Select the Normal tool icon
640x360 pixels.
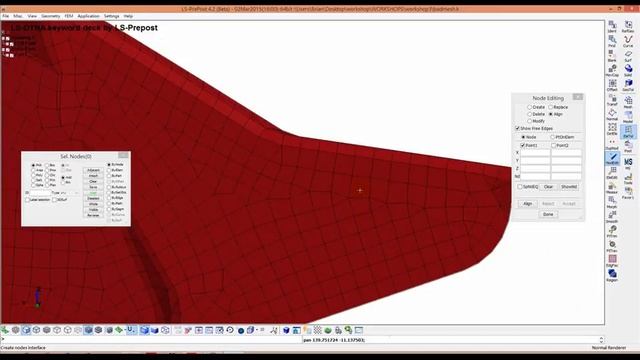pos(612,114)
